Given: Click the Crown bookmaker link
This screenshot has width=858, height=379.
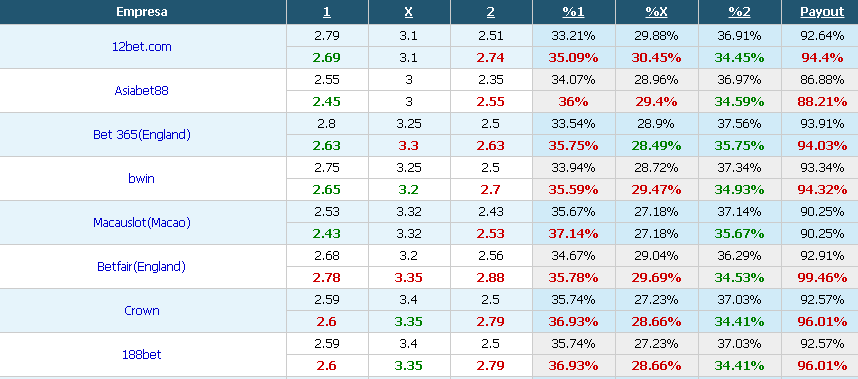Looking at the screenshot, I should [142, 310].
